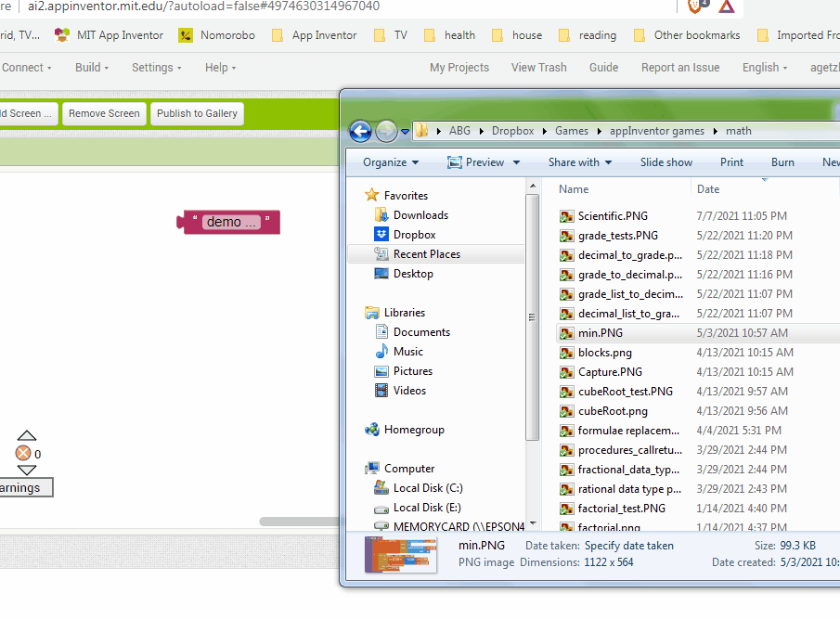The image size is (840, 619).
Task: Select the Capture.PNG file
Action: 610,372
